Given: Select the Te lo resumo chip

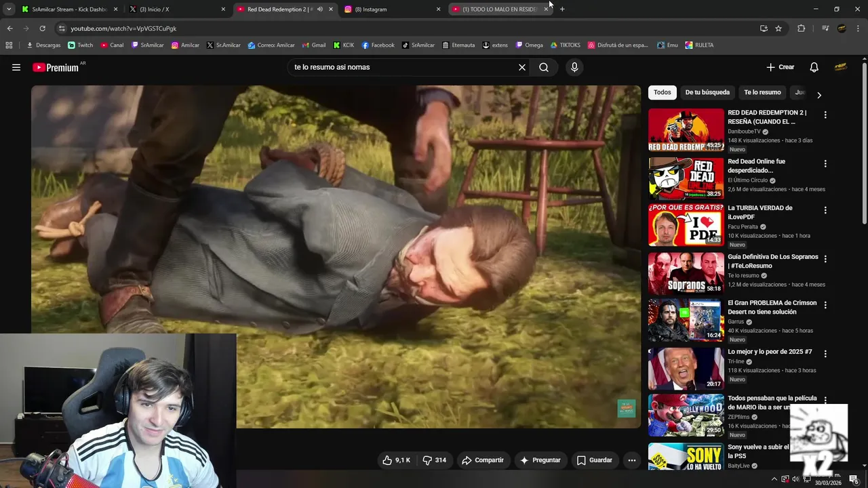Looking at the screenshot, I should [x=762, y=93].
